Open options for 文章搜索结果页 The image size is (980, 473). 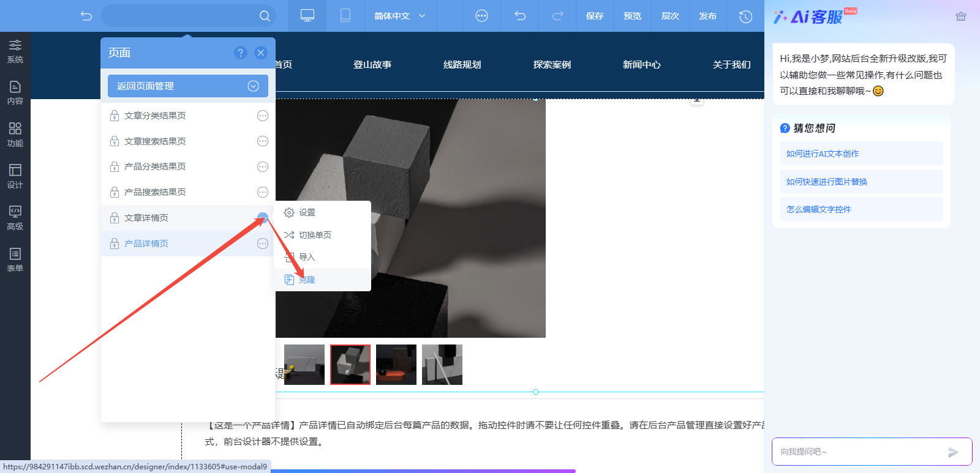263,141
